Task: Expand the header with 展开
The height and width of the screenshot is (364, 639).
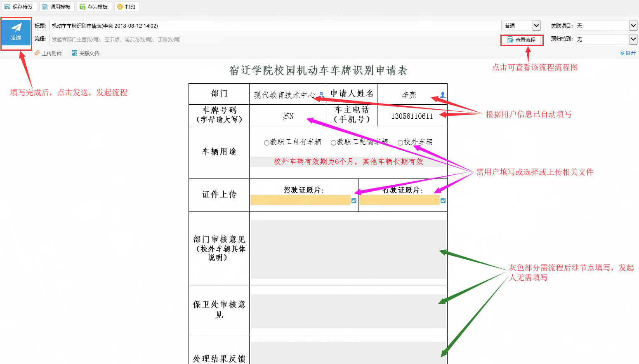Action: pos(628,53)
